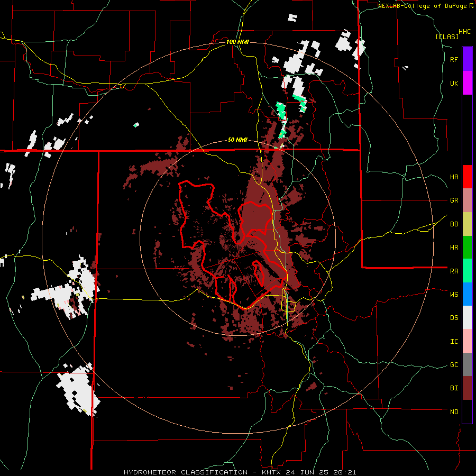Click the RF legend label
This screenshot has height=476, width=476.
[x=454, y=59]
